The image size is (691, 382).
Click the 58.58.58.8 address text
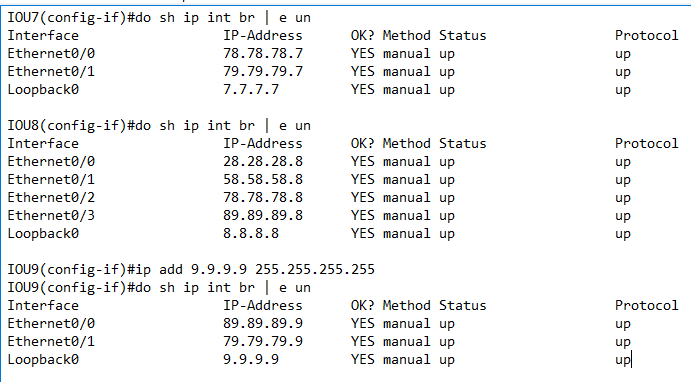click(263, 179)
